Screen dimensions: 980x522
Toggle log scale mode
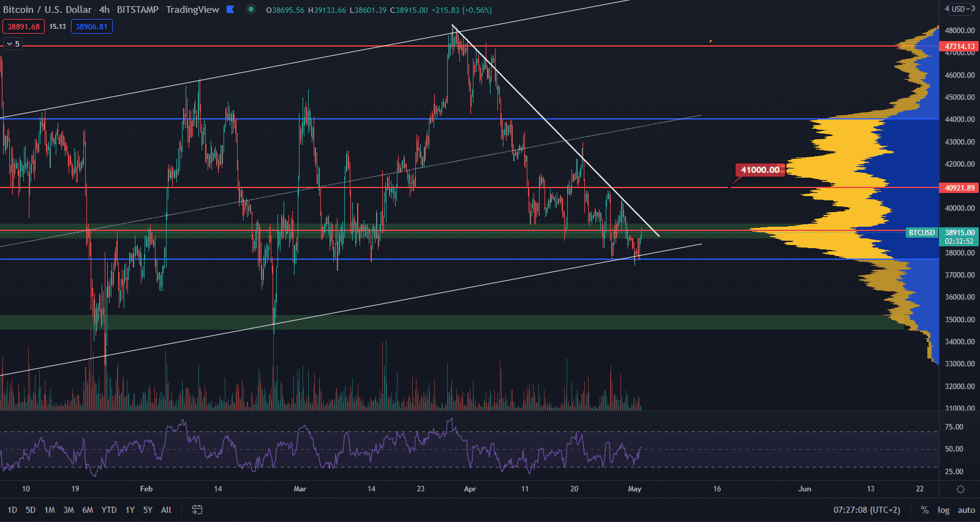tap(943, 510)
